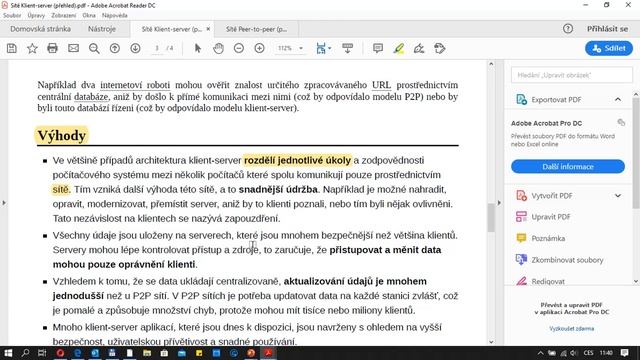This screenshot has height=360, width=640.
Task: Open the stamp tool in the toolbar
Action: coord(440,49)
